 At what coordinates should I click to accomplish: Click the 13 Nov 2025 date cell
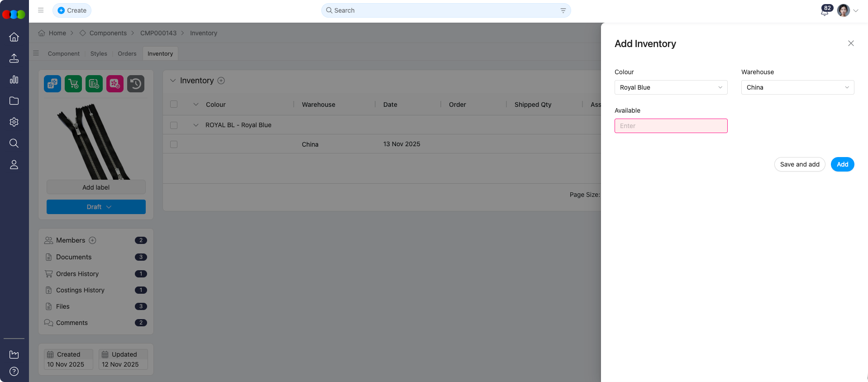click(x=402, y=144)
